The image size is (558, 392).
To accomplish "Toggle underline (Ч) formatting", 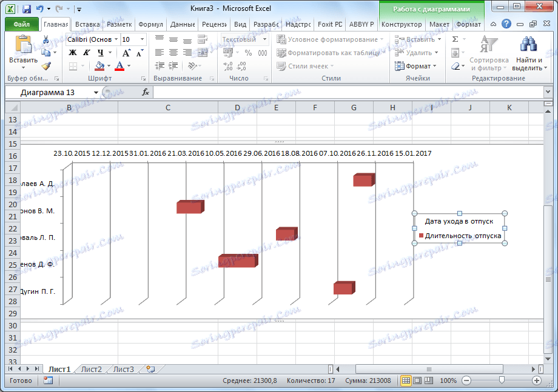I will [x=101, y=53].
